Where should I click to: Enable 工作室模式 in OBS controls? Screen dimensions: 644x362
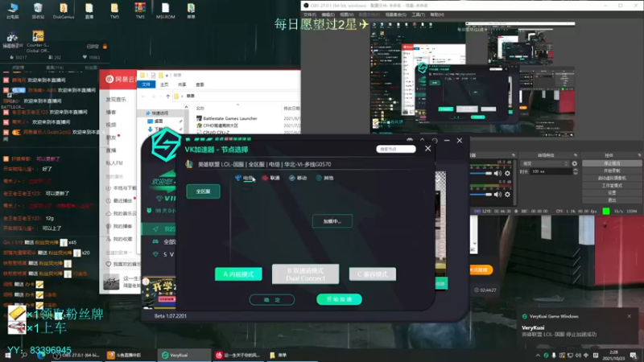pos(612,186)
